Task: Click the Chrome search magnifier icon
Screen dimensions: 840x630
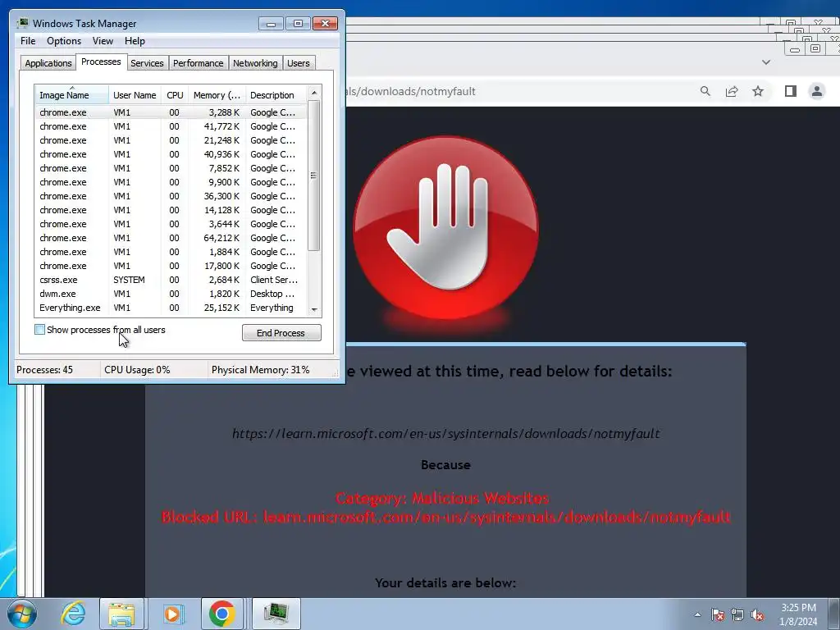Action: point(705,92)
